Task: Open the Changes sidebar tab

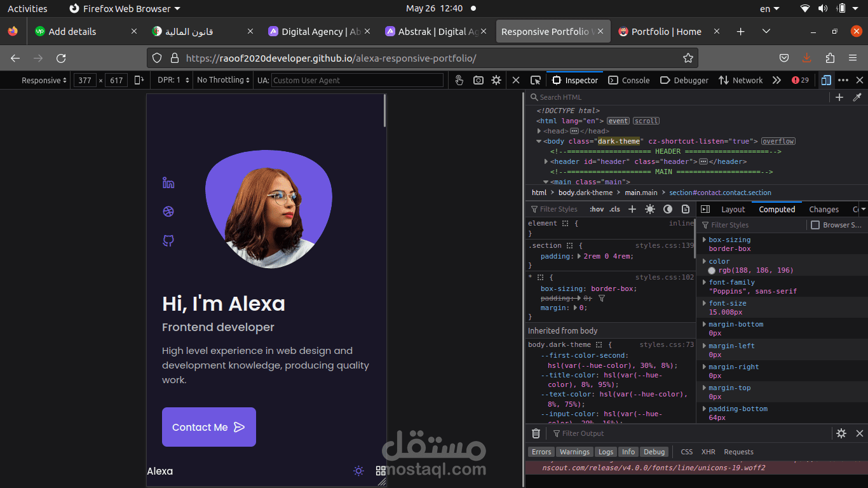Action: coord(824,209)
